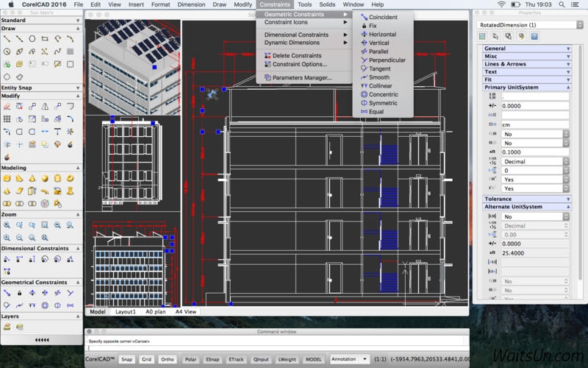The image size is (588, 368).
Task: Apply Concentric constraint icon in Geometrical Constraints palette
Action: point(45,305)
